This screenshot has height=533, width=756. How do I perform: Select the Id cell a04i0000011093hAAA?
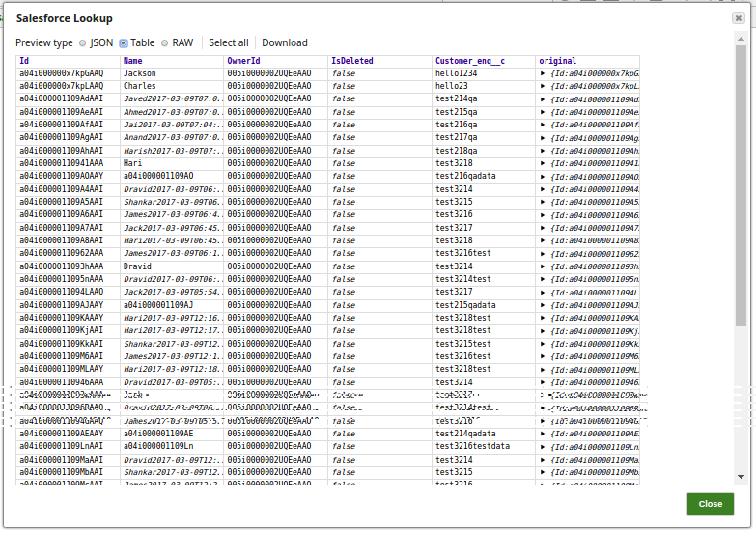68,266
